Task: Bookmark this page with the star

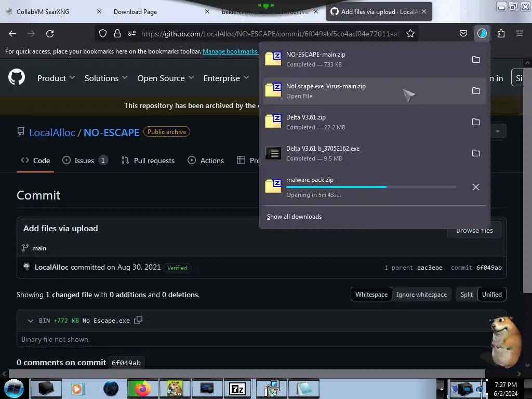Action: (x=410, y=33)
